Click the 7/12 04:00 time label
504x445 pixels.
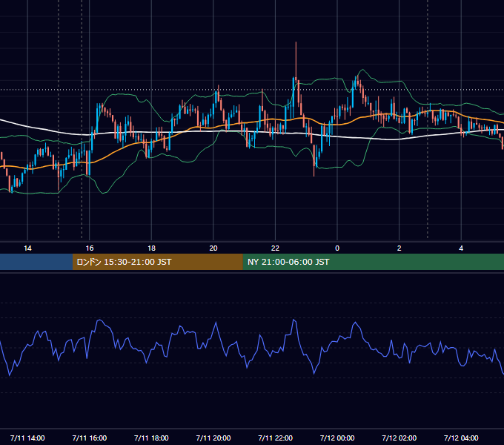461,438
